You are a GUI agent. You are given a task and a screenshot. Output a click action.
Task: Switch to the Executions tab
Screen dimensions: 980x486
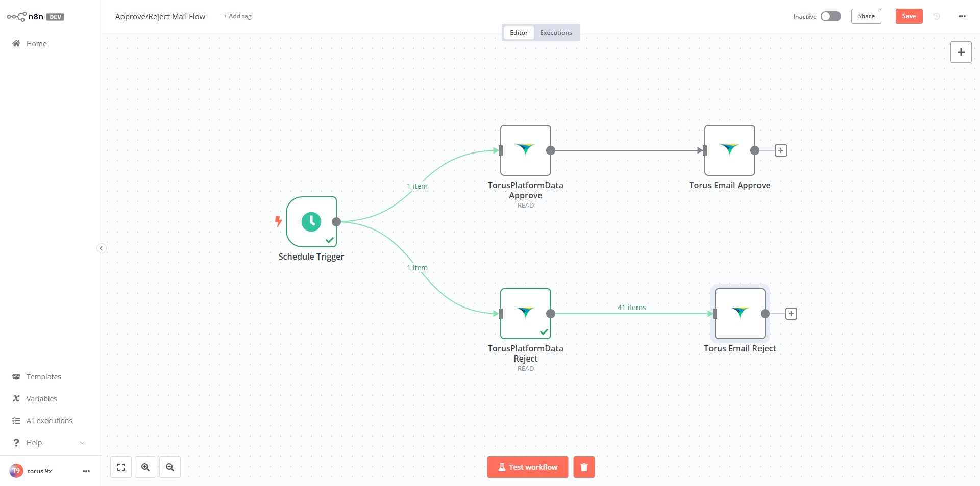(556, 33)
